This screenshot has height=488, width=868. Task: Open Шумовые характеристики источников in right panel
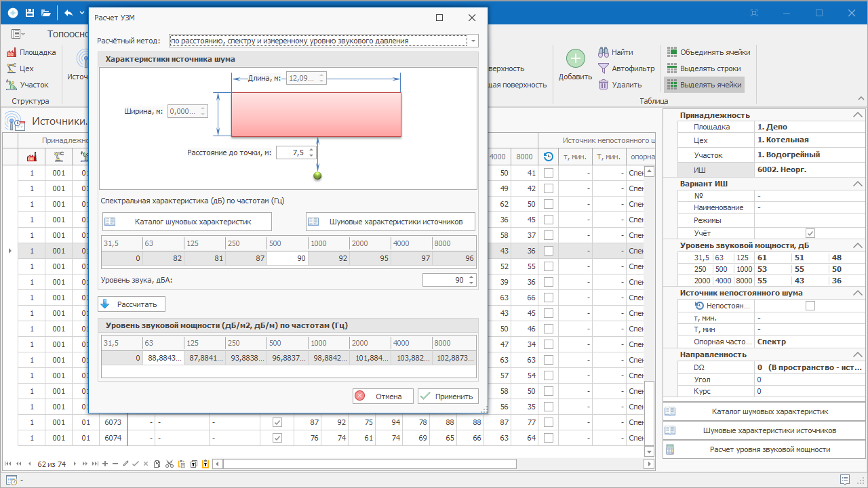click(x=763, y=430)
